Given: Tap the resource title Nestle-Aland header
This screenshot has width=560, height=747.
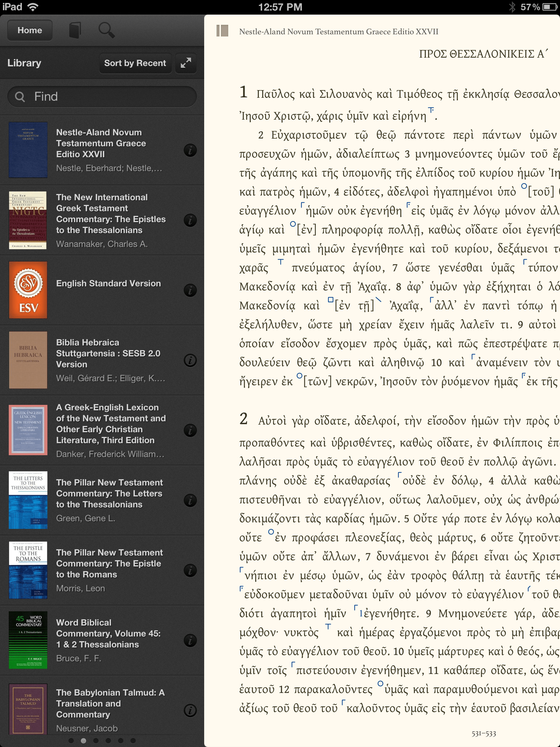Looking at the screenshot, I should point(339,32).
